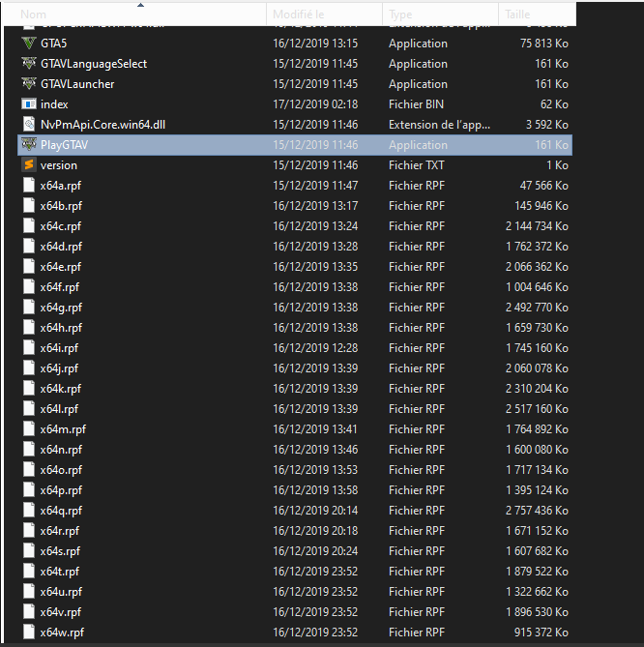Click the version text file icon
This screenshot has height=647, width=644.
(x=28, y=165)
